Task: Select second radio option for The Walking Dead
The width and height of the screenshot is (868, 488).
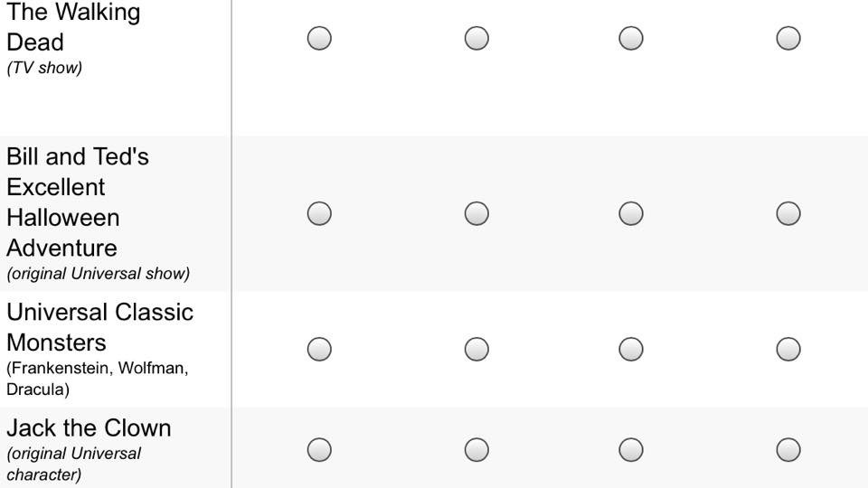Action: coord(476,38)
